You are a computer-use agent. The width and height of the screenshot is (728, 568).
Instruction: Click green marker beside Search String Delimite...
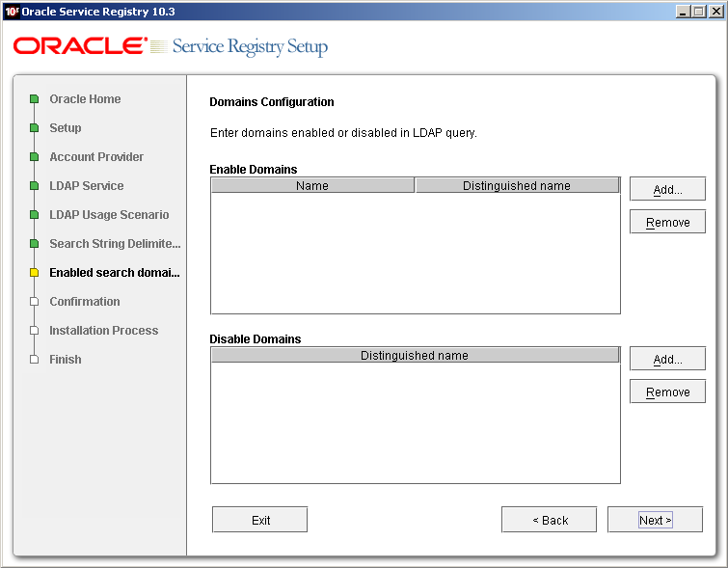(34, 243)
